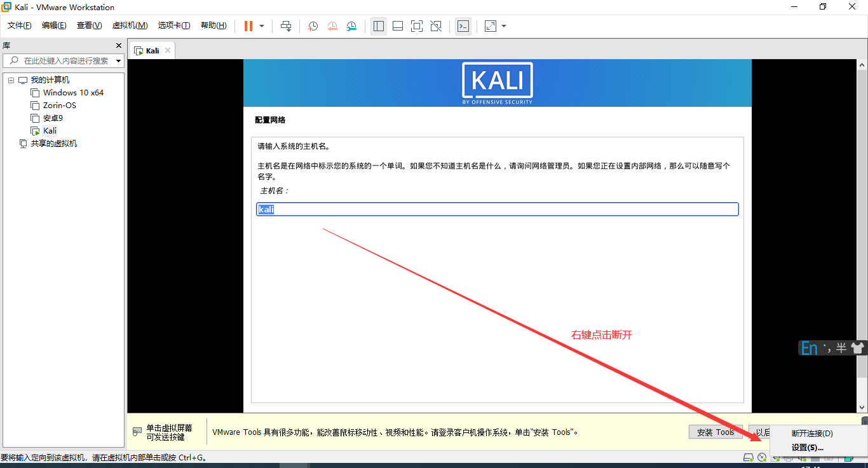Open the 文件(F) menu
Screen dimensions: 868x468
click(x=20, y=25)
